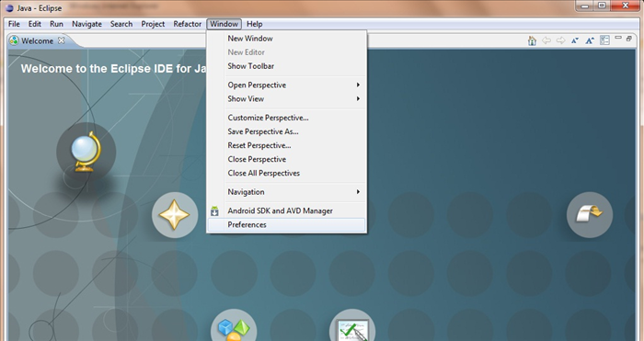This screenshot has height=341, width=644.
Task: Open the Run menu
Action: tap(56, 24)
